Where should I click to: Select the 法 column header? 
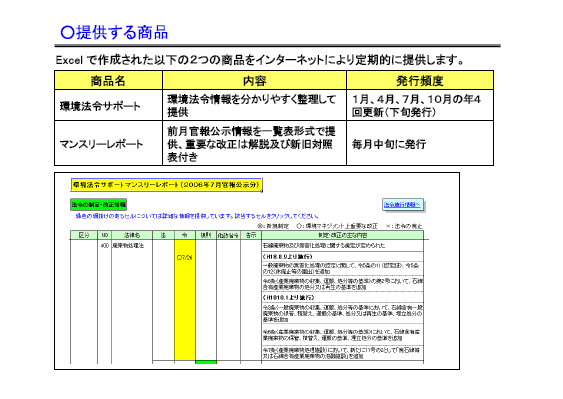point(163,235)
